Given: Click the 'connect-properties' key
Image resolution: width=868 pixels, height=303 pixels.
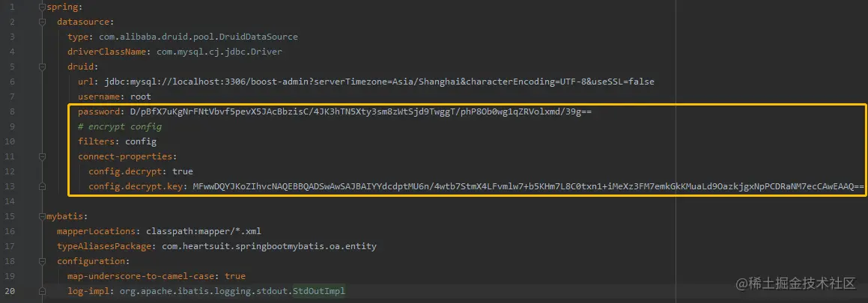Looking at the screenshot, I should (x=125, y=156).
